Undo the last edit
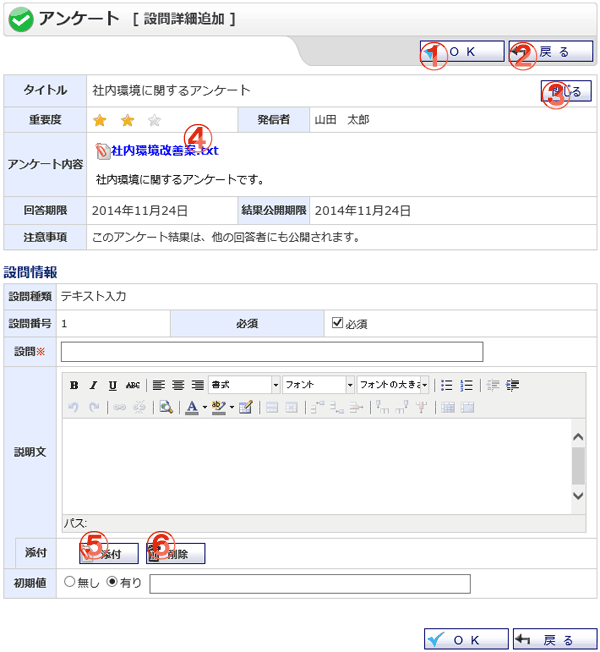Viewport: 600px width, 652px height. [x=74, y=407]
